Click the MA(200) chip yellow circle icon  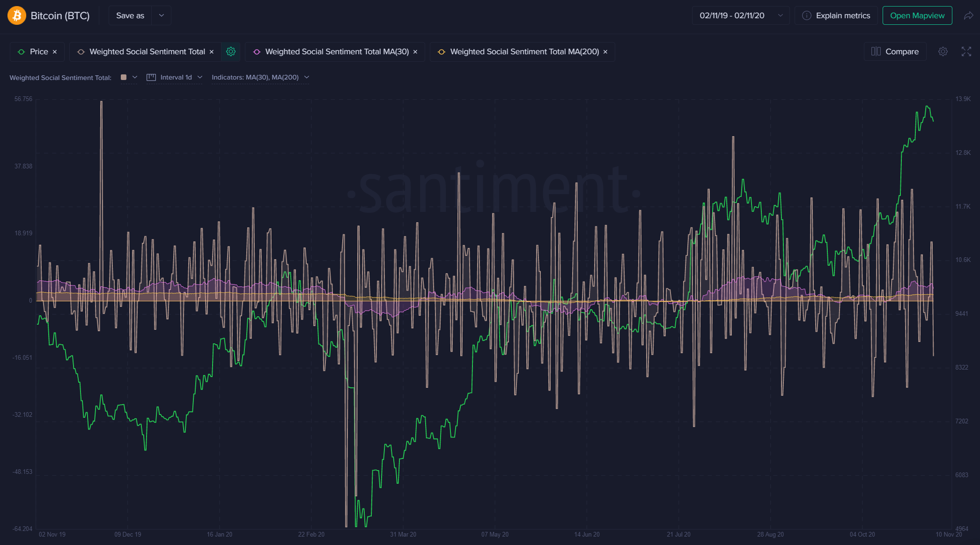(442, 52)
